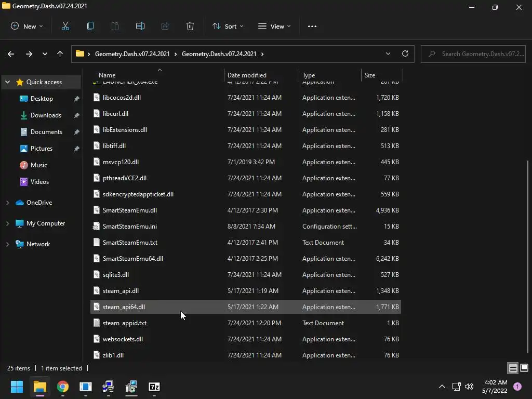Image resolution: width=532 pixels, height=399 pixels.
Task: Select sdkencryptedappticket.dll file
Action: (x=246, y=194)
